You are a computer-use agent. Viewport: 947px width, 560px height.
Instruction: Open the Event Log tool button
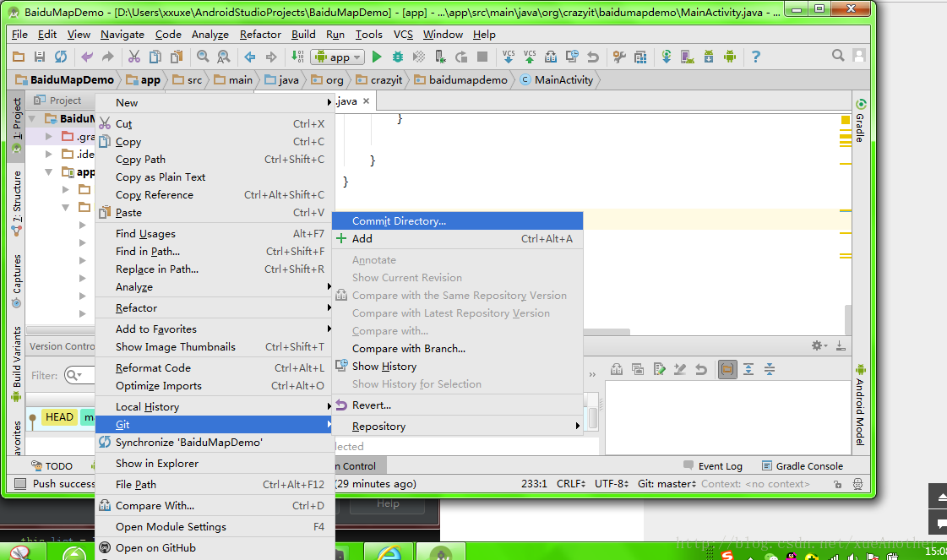click(713, 465)
